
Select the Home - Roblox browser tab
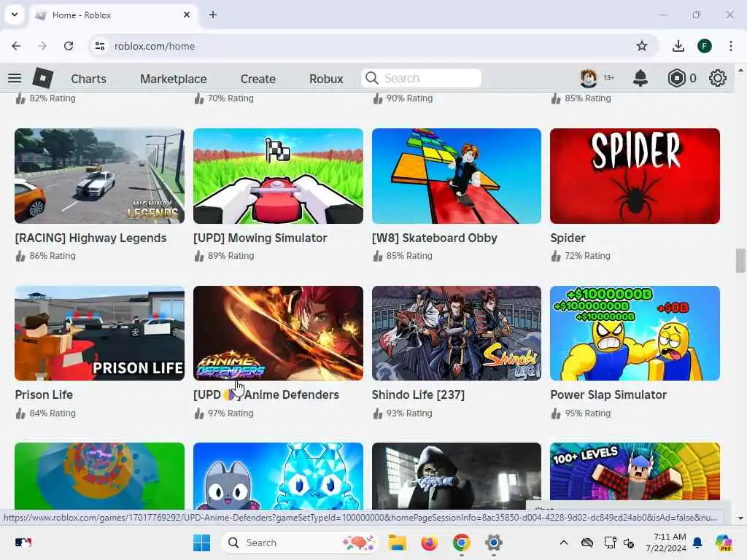pyautogui.click(x=115, y=15)
